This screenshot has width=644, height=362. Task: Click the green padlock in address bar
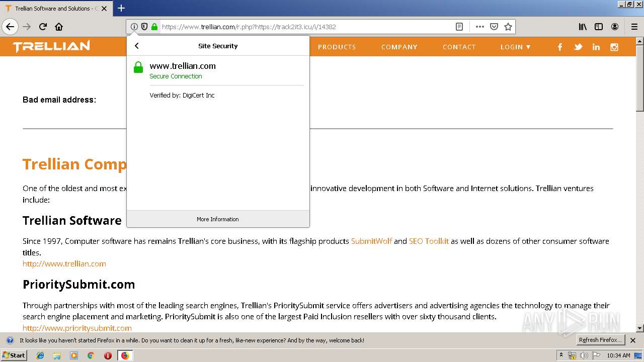tap(154, 27)
